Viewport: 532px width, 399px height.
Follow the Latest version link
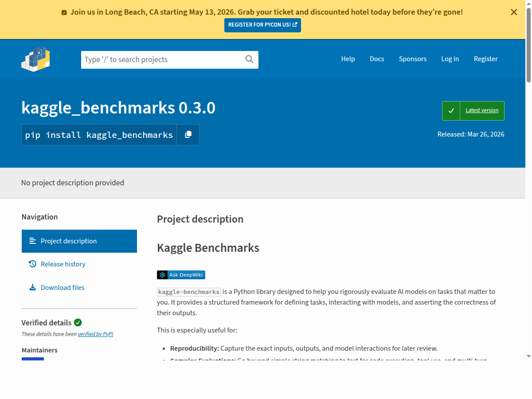point(482,110)
